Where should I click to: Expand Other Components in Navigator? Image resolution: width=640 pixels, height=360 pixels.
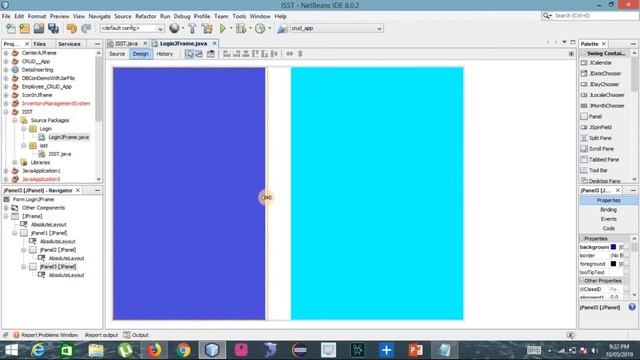(x=6, y=208)
